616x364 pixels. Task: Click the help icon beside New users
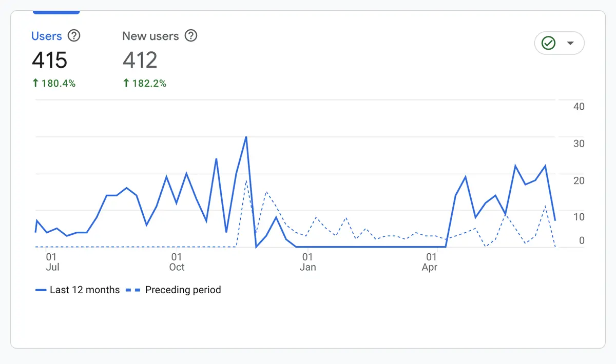pos(191,36)
